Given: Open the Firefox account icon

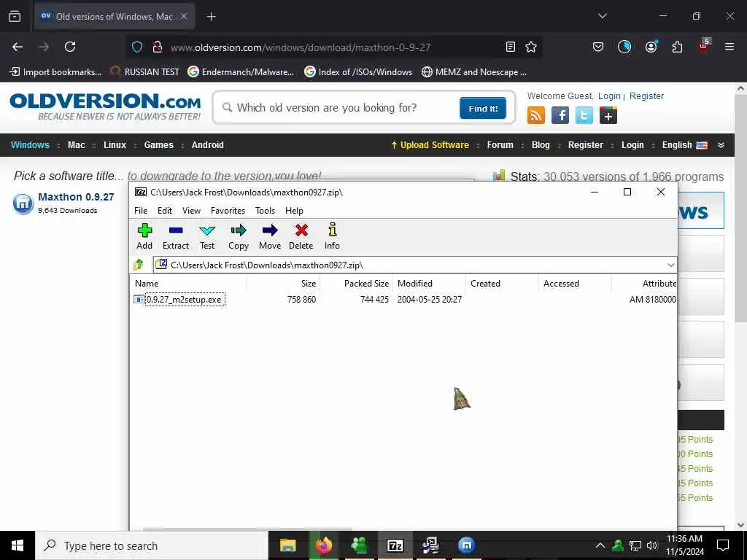Looking at the screenshot, I should pyautogui.click(x=651, y=47).
